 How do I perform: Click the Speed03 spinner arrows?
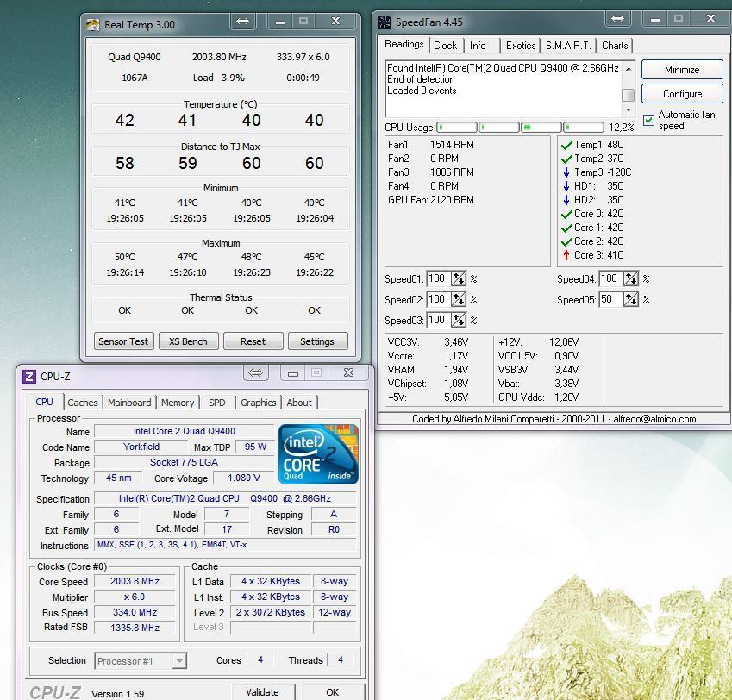click(459, 320)
